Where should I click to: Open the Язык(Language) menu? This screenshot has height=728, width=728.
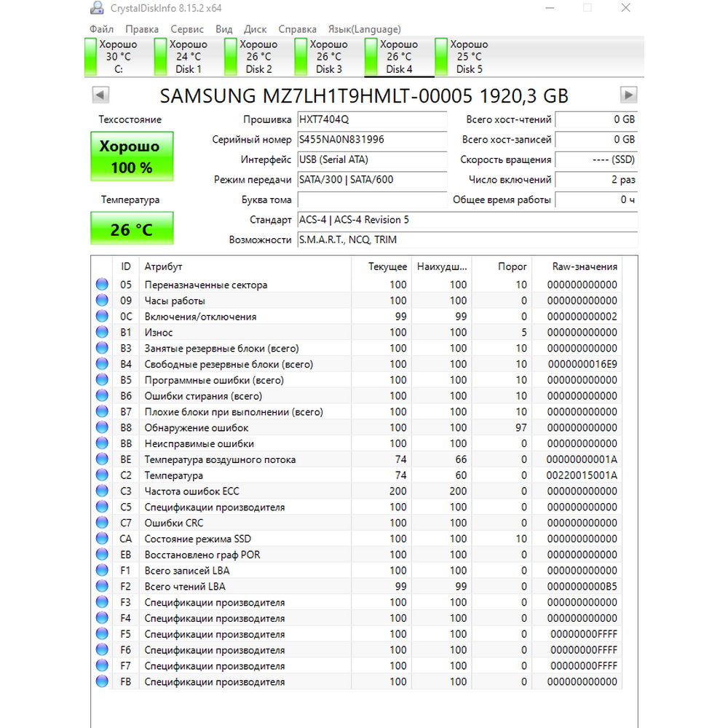pos(365,29)
